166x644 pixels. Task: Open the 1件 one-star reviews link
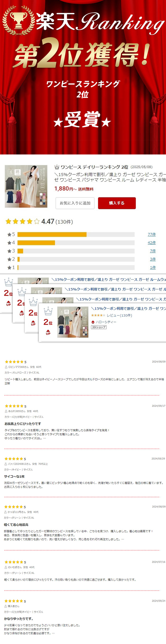[153, 268]
